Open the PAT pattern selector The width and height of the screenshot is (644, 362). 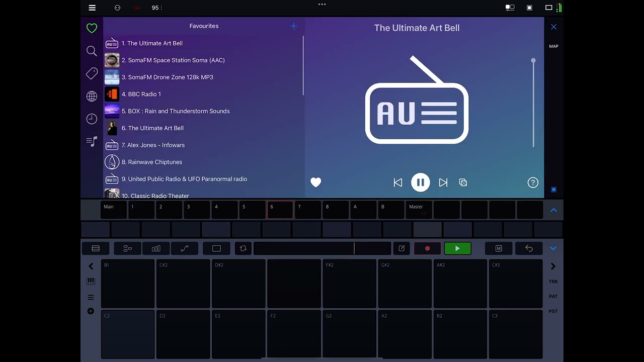pos(553,297)
